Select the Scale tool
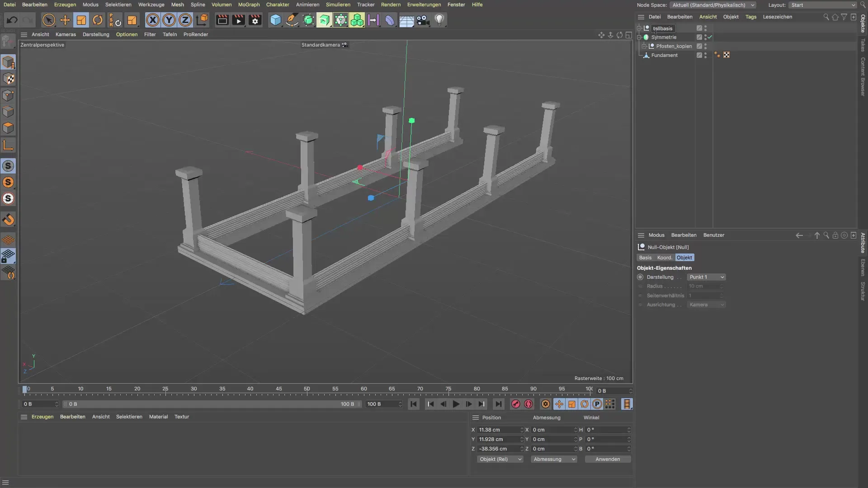 click(81, 20)
